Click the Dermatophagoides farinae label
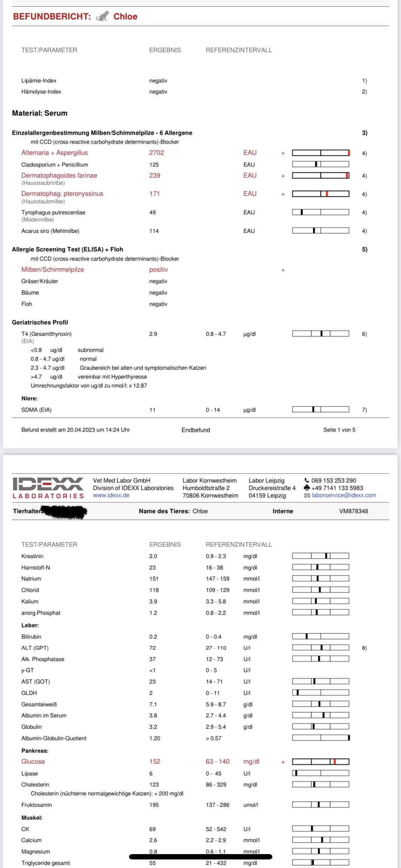 coord(59,175)
